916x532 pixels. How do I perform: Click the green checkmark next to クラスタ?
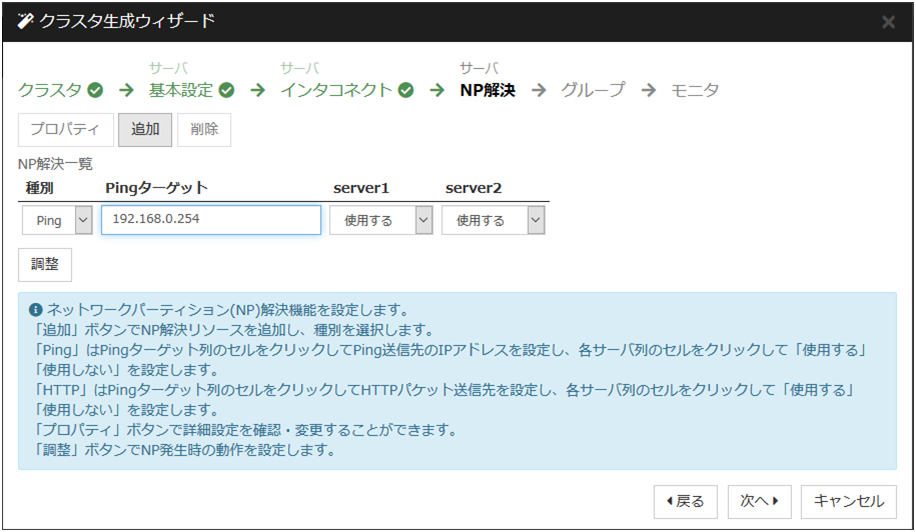pyautogui.click(x=95, y=90)
